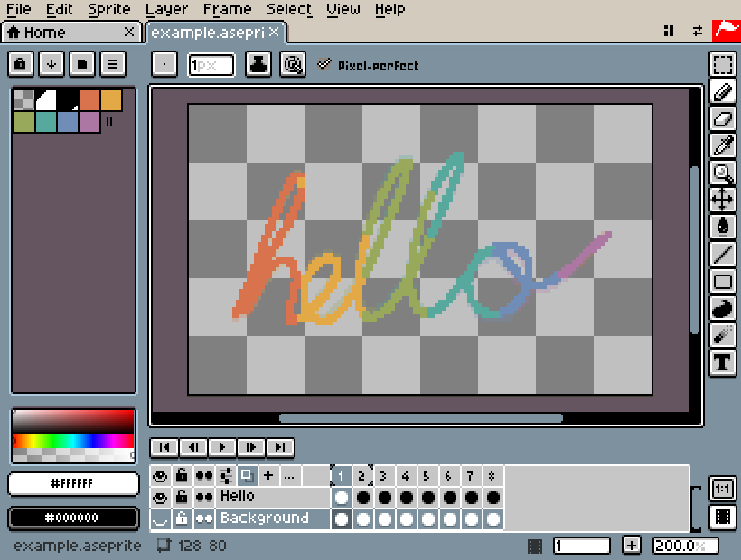The image size is (741, 560).
Task: Close the example.aseprite tab
Action: 274,32
